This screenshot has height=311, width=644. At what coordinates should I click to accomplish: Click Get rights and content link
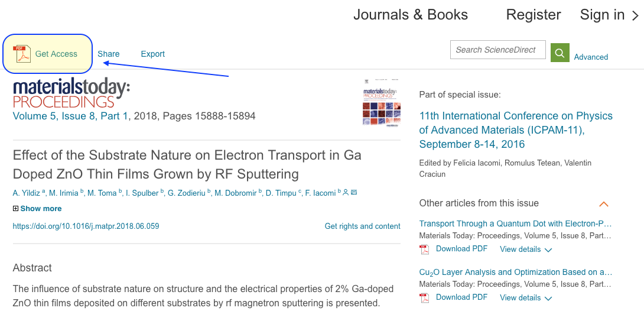[362, 226]
